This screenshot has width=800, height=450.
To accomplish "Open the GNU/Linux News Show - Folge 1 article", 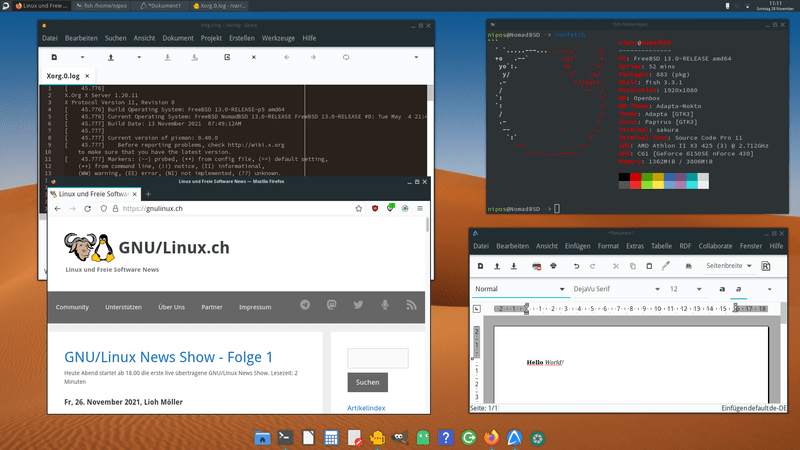I will (x=168, y=357).
